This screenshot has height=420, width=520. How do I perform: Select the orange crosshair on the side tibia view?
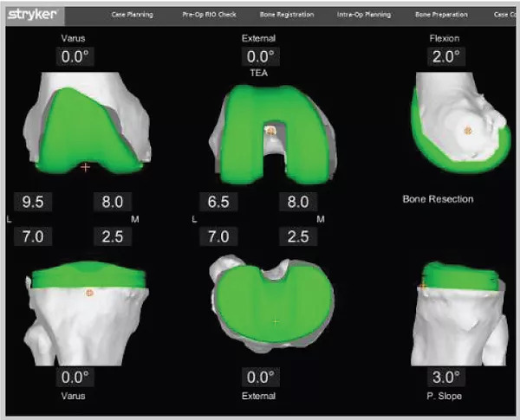click(423, 285)
